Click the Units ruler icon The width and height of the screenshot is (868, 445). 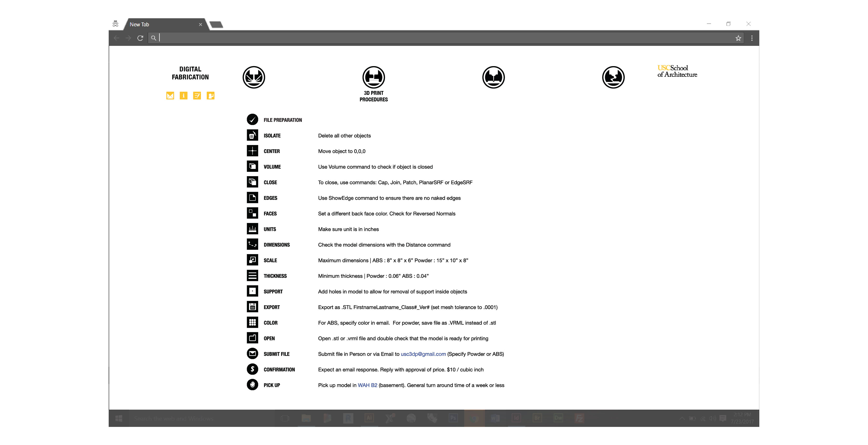pyautogui.click(x=252, y=229)
